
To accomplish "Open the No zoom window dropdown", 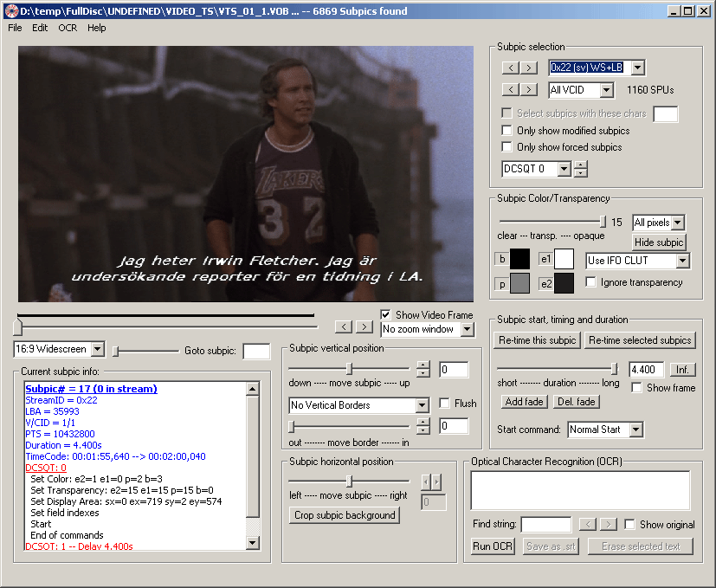I will [x=468, y=329].
